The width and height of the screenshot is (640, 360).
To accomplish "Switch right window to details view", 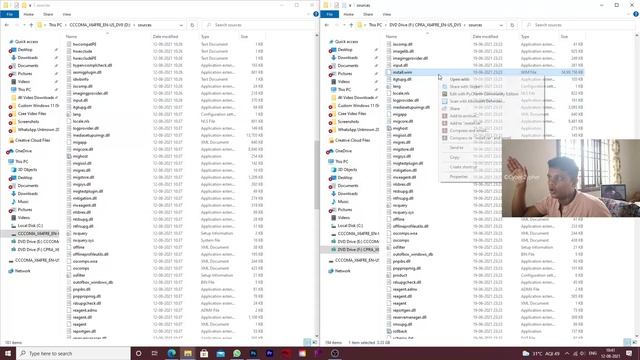I will tap(627, 342).
